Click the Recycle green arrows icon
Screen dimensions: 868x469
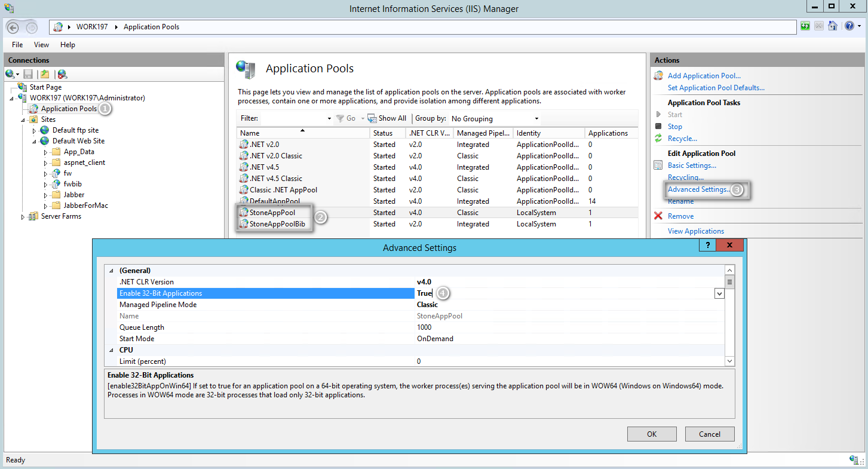(658, 139)
